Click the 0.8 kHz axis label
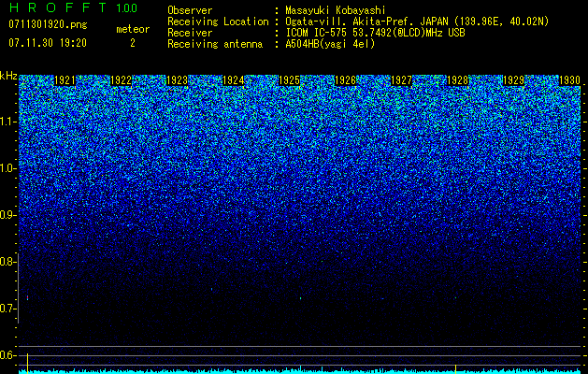The width and height of the screenshot is (588, 374). tap(8, 262)
